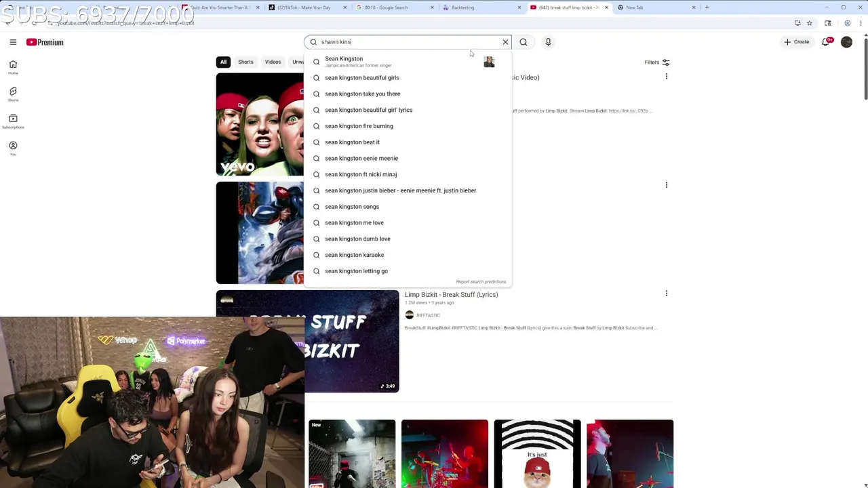Choose 'sean kingston beautiful girls' suggestion
The height and width of the screenshot is (488, 868).
408,78
